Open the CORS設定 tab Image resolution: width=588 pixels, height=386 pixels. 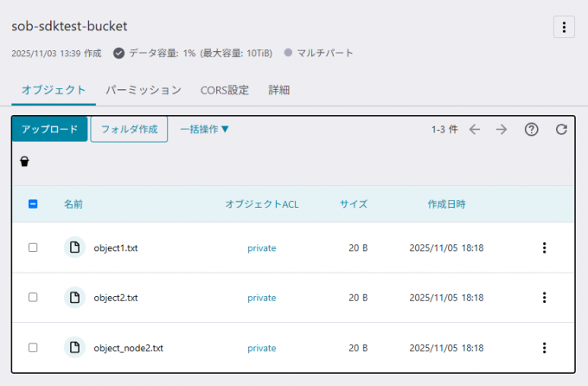pyautogui.click(x=224, y=90)
